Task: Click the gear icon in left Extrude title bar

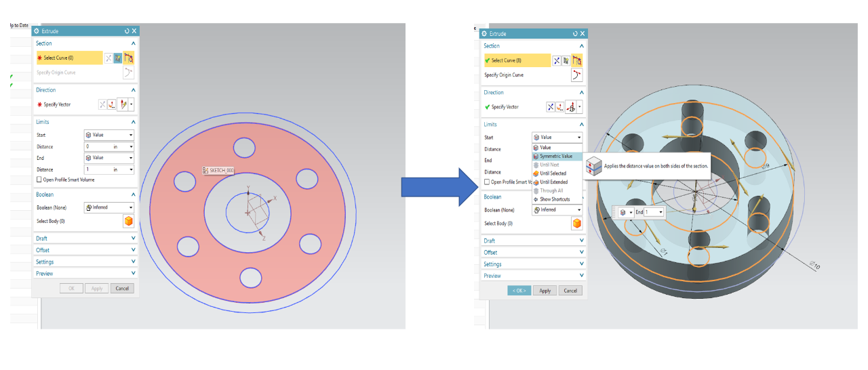Action: click(37, 31)
